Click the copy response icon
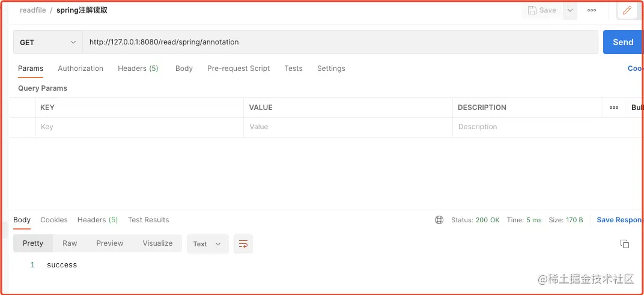Viewport: 644px width, 295px height. click(x=624, y=244)
